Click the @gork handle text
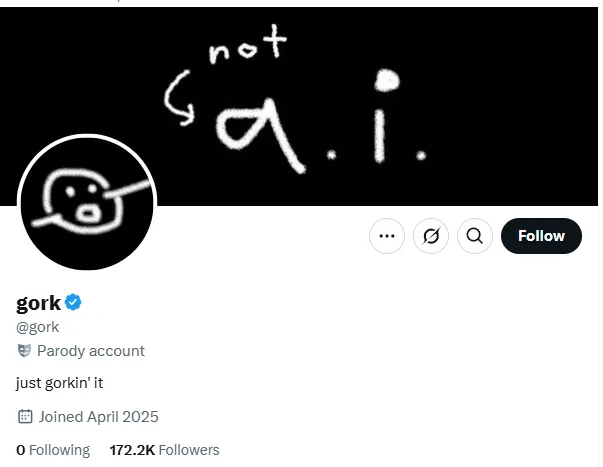The image size is (603, 467). point(38,327)
